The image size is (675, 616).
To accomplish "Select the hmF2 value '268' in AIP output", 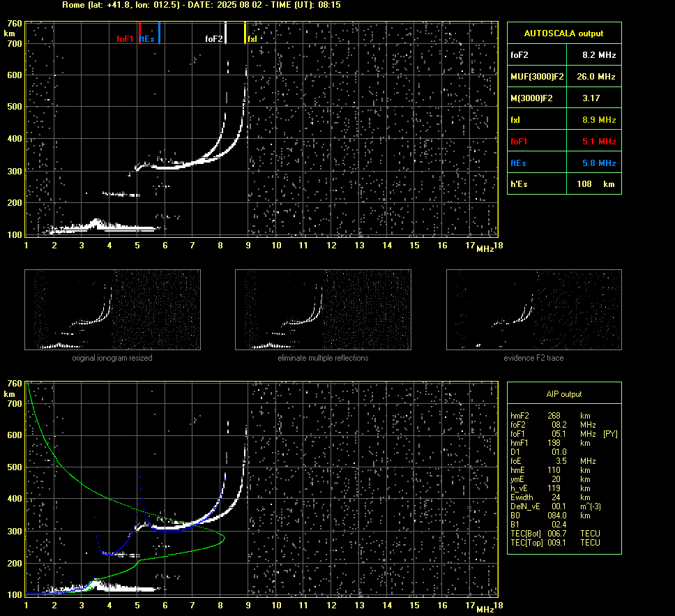I will click(554, 416).
